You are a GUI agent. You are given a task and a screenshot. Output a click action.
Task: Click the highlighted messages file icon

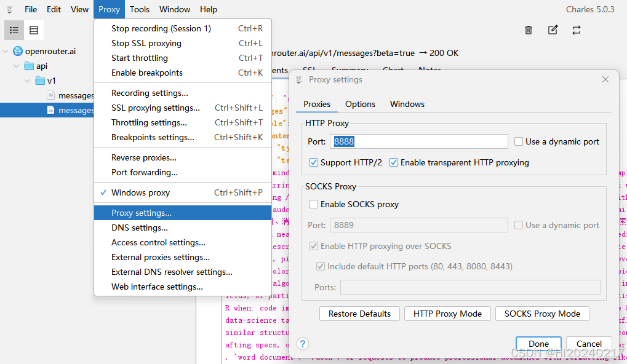pos(50,110)
